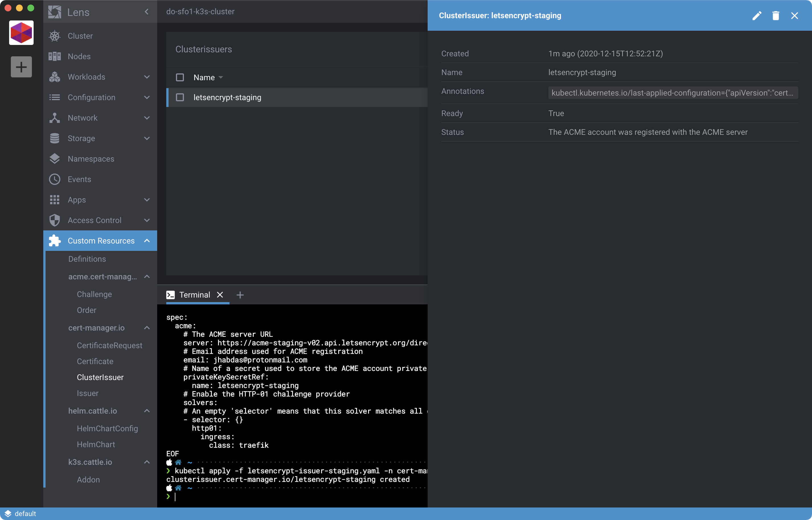Screen dimensions: 812x520
Task: Edit the ClusterIssuer with the pencil icon
Action: point(757,16)
